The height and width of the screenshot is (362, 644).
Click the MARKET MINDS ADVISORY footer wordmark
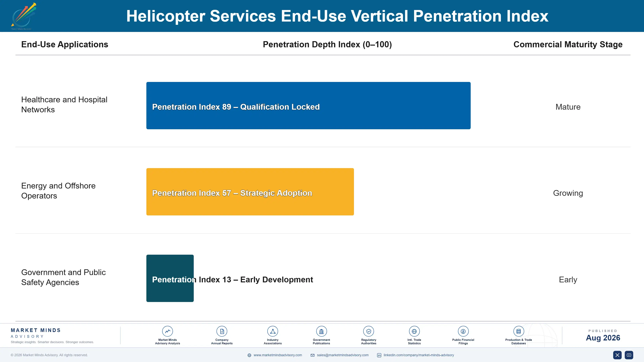(x=36, y=333)
